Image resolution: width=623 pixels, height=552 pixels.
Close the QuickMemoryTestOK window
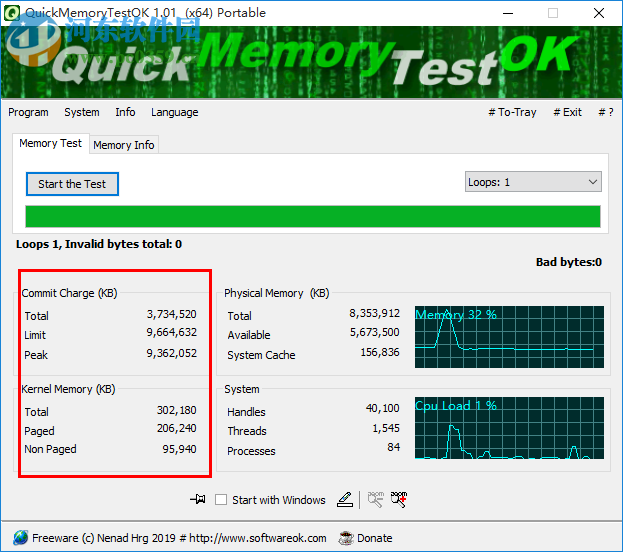599,13
